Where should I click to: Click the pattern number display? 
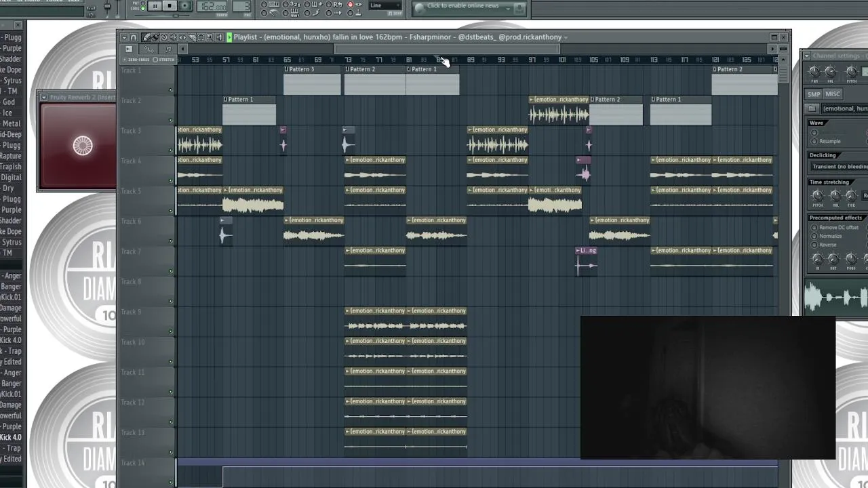[241, 6]
